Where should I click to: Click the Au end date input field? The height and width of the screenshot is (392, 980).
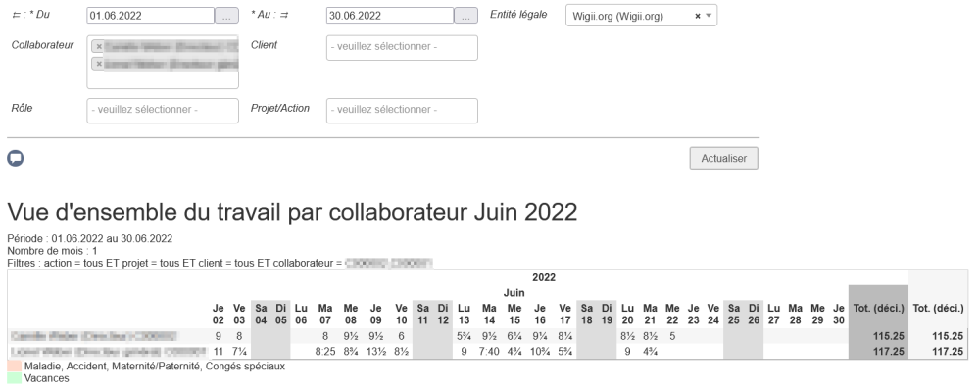click(x=389, y=16)
